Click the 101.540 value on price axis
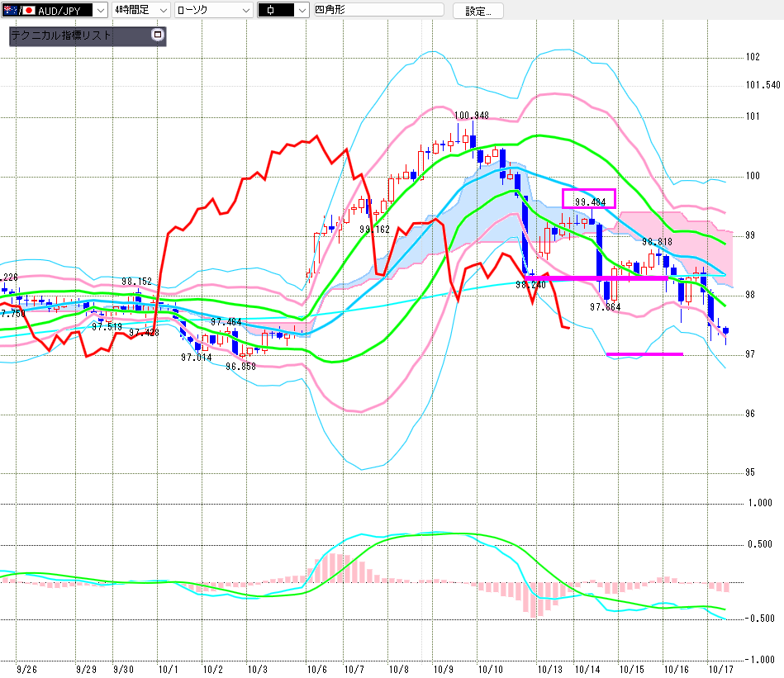The height and width of the screenshot is (678, 784). pos(762,85)
